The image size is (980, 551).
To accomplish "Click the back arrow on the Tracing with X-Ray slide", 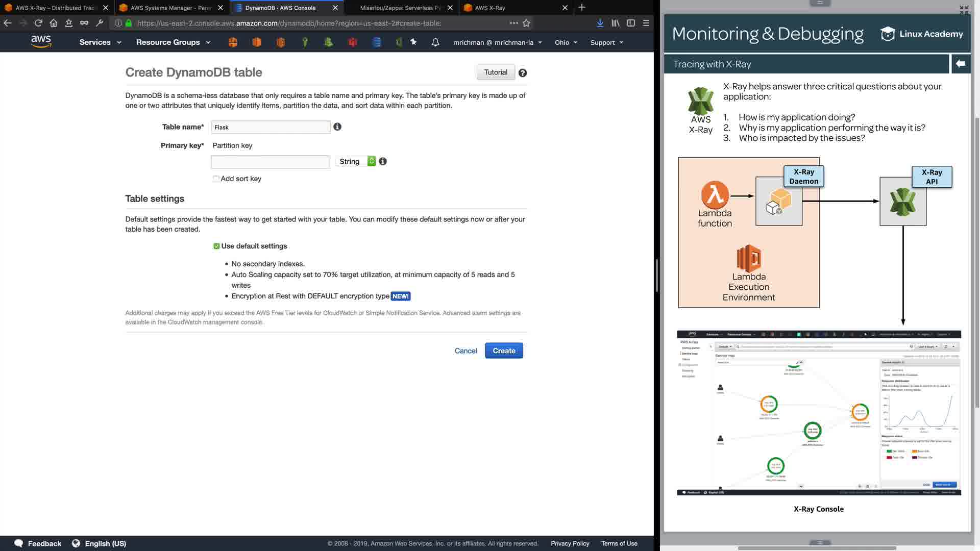I will (x=961, y=64).
